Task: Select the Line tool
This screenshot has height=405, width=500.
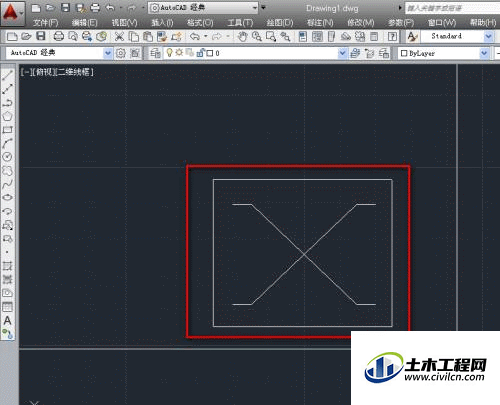Action: pos(7,75)
